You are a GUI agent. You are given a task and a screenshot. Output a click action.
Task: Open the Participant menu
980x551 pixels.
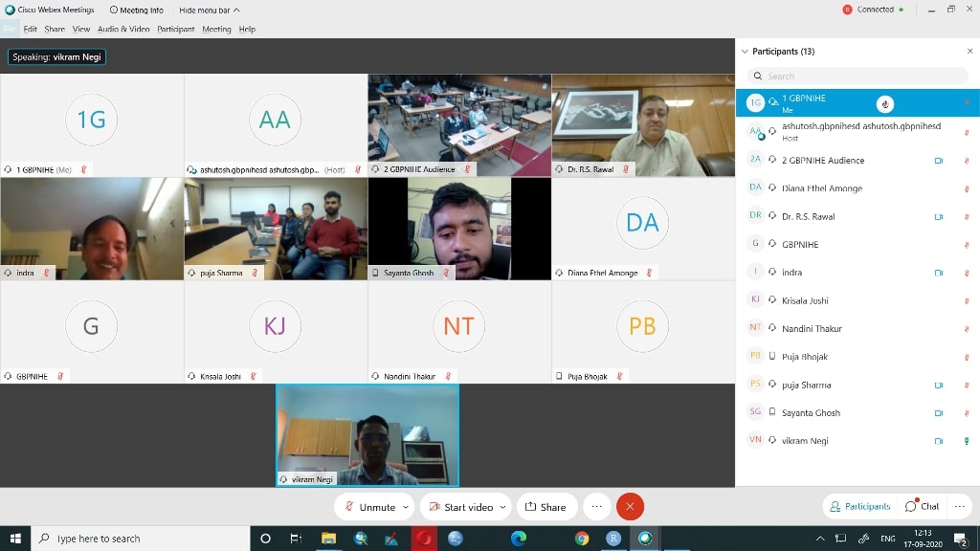click(x=176, y=30)
